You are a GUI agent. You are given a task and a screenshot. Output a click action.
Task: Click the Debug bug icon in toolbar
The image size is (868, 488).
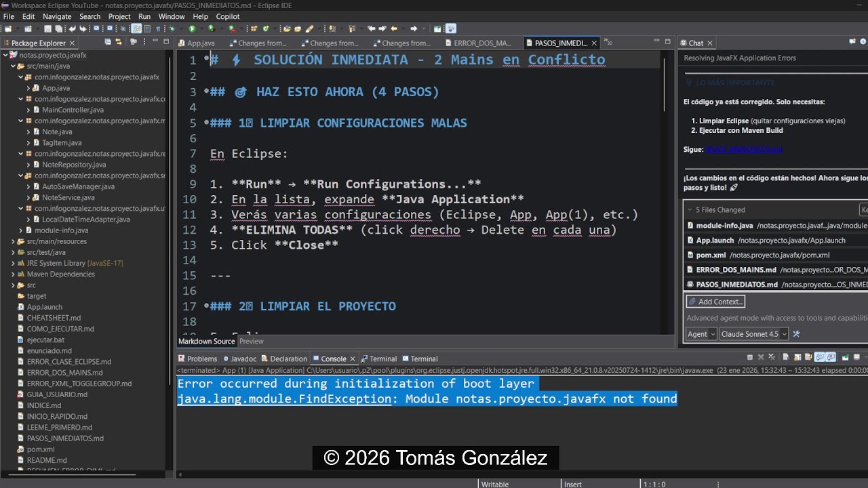(x=172, y=29)
